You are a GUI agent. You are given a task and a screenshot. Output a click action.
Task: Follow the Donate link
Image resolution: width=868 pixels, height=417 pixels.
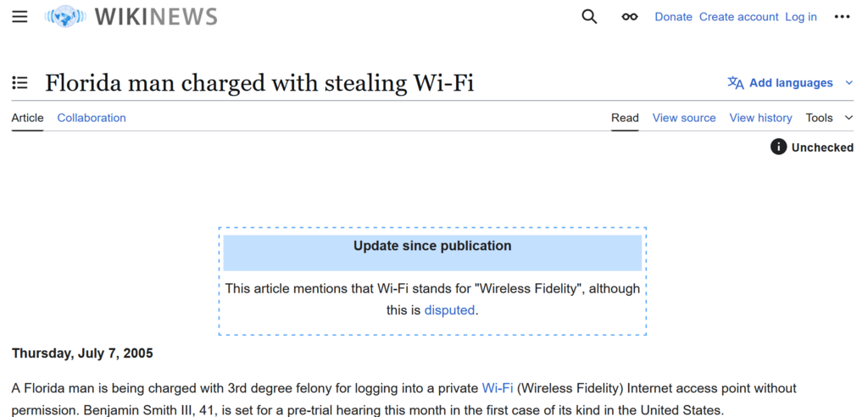673,17
